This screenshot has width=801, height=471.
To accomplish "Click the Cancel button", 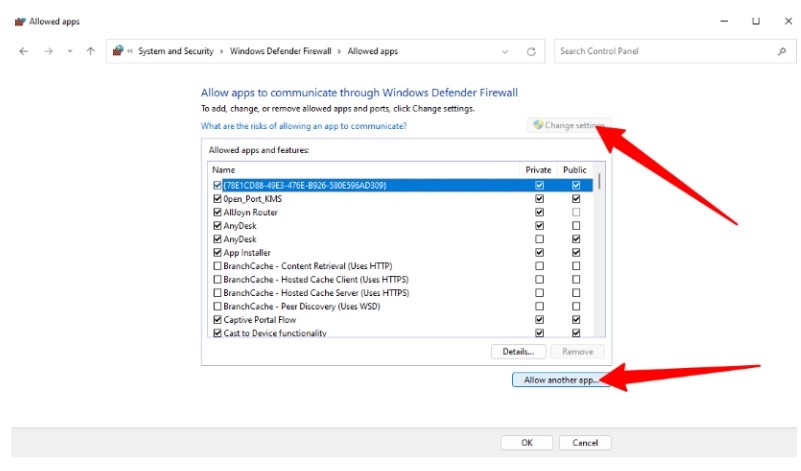I will pyautogui.click(x=585, y=442).
